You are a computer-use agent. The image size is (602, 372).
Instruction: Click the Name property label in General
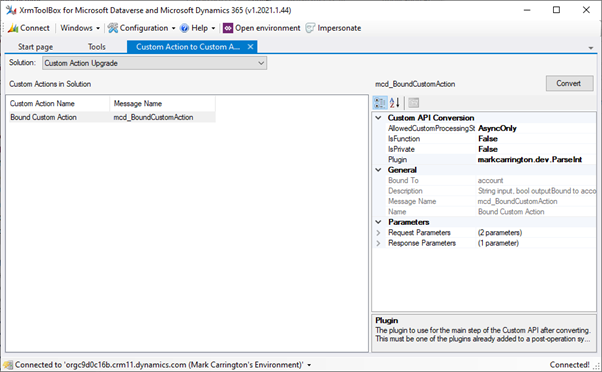point(397,212)
